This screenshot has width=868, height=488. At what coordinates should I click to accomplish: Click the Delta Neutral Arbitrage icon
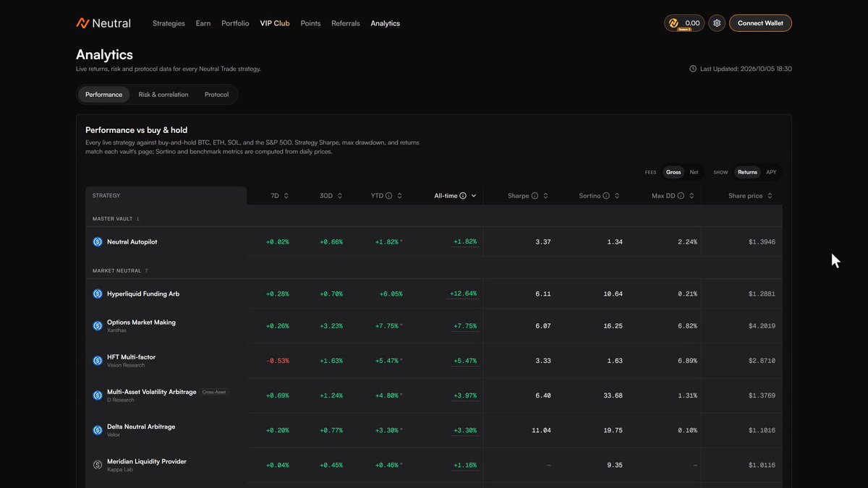pyautogui.click(x=98, y=430)
